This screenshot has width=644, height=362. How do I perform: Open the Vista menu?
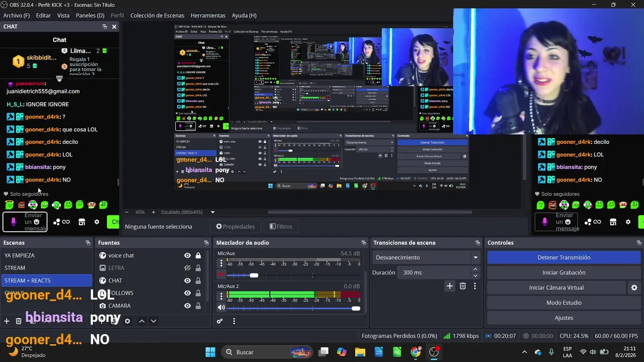(63, 16)
